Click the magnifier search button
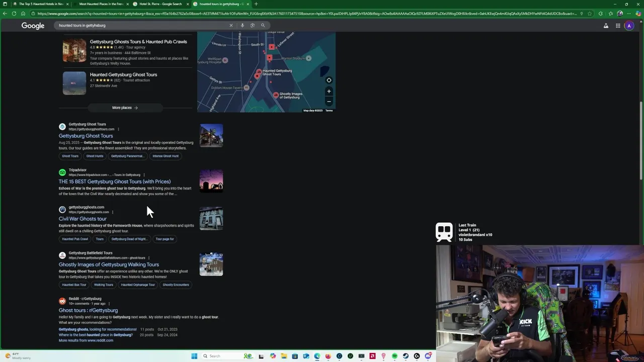The width and height of the screenshot is (644, 362). [x=263, y=25]
